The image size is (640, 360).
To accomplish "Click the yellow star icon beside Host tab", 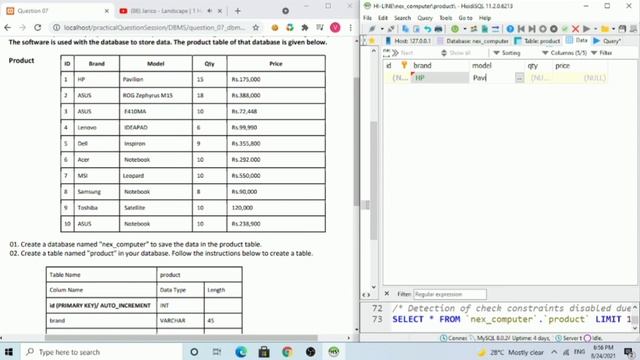I will 372,41.
